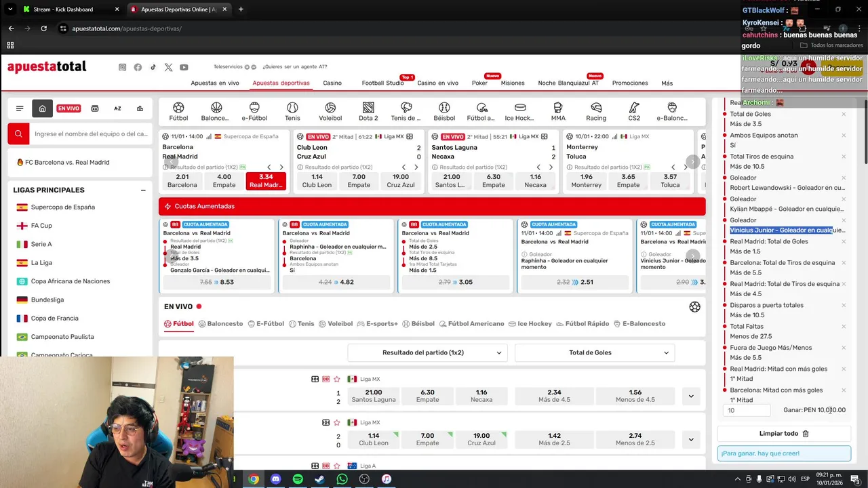Select Menos de 2.5 odds 2.74
The height and width of the screenshot is (488, 868).
pos(635,439)
